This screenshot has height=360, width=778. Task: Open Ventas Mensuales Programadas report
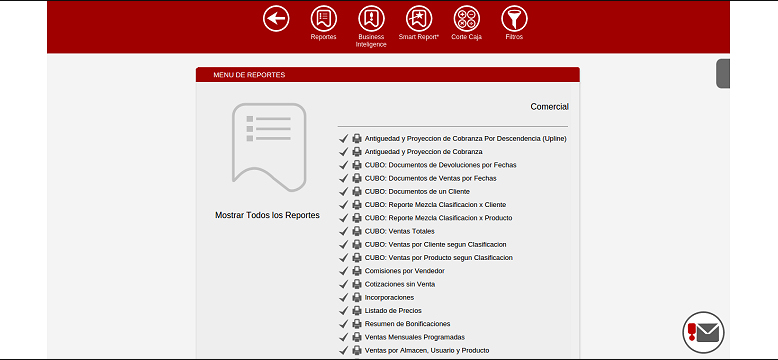(415, 337)
